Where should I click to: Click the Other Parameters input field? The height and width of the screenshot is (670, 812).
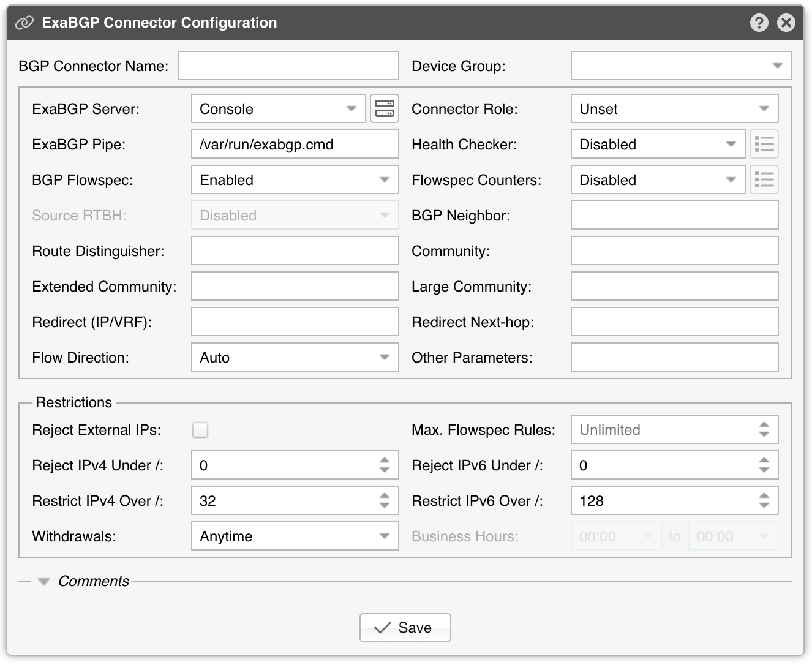pos(675,358)
